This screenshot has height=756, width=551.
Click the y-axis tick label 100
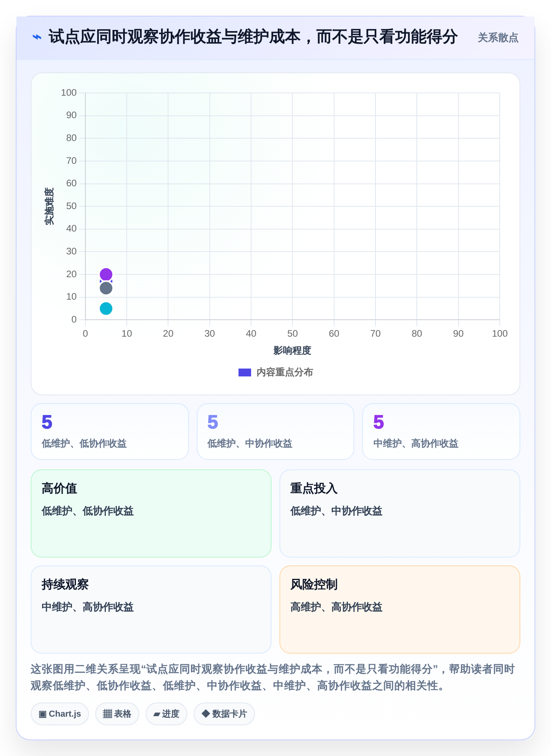click(x=68, y=93)
